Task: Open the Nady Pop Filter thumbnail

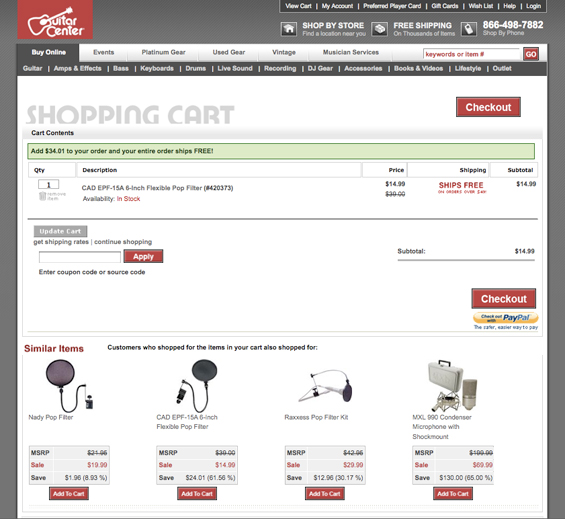Action: tap(69, 385)
